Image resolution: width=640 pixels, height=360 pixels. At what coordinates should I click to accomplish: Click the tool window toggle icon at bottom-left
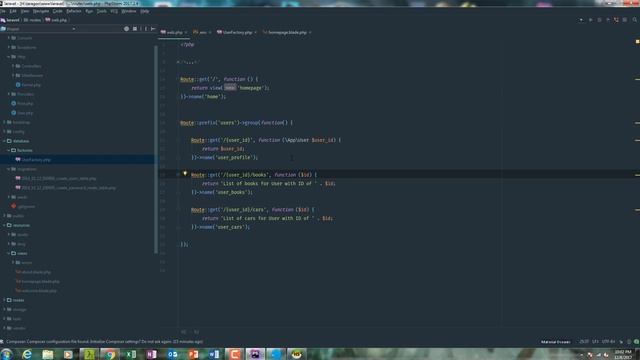click(x=2, y=342)
